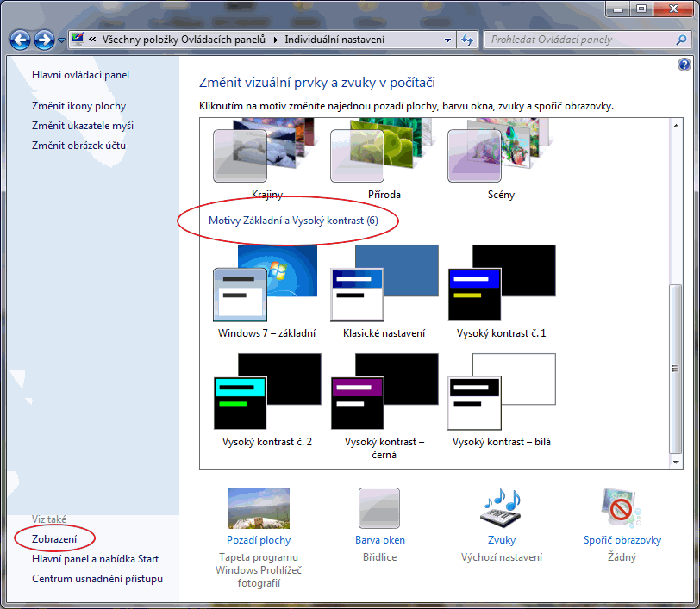
Task: Open 'Hlavní ovládací panel' link
Action: (x=81, y=75)
